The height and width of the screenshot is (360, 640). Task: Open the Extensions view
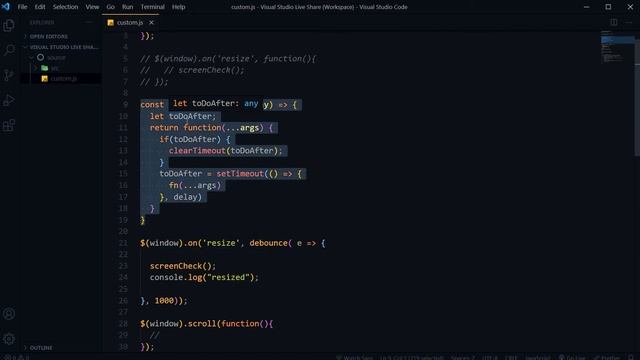pos(9,125)
